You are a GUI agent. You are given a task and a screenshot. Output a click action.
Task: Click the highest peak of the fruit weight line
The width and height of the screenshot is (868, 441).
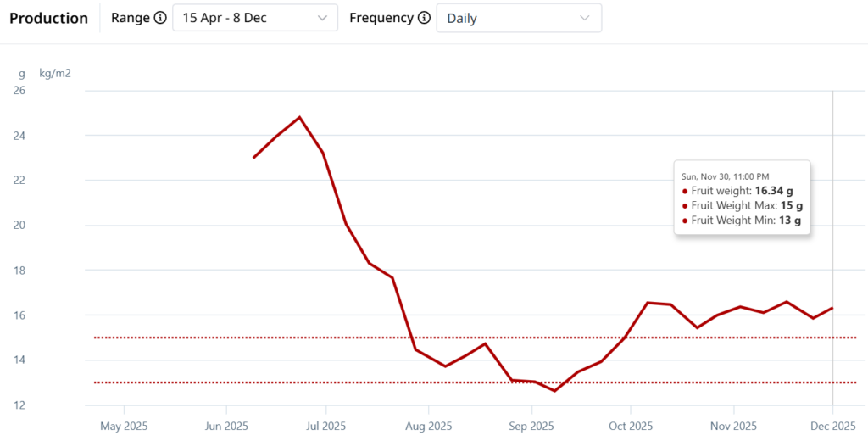(299, 117)
